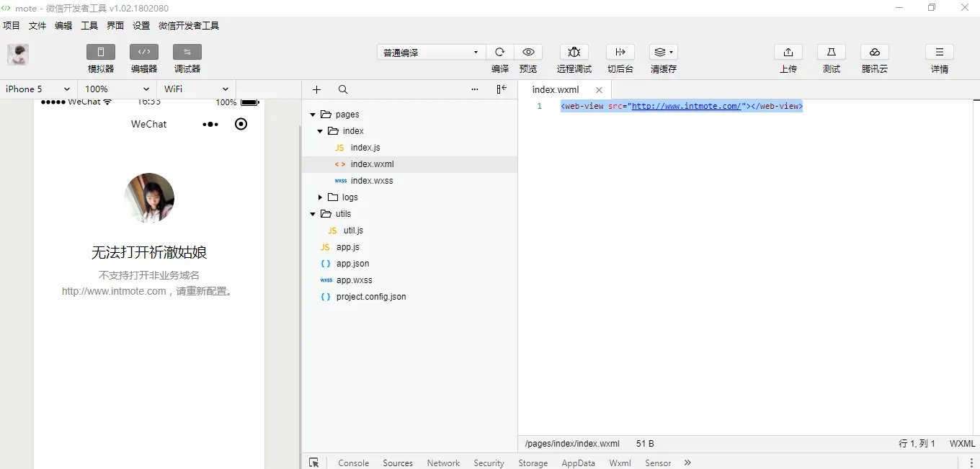Open 远程调试 remote debug bug icon
980x469 pixels.
(574, 52)
